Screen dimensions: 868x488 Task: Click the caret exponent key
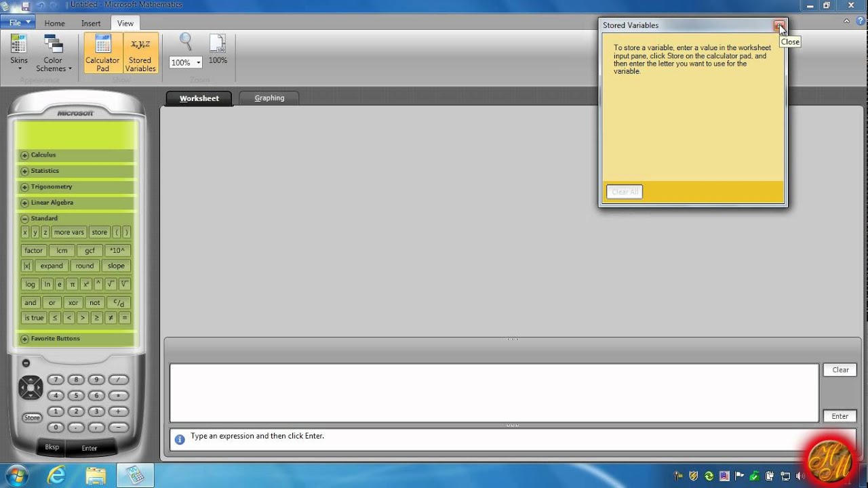98,285
